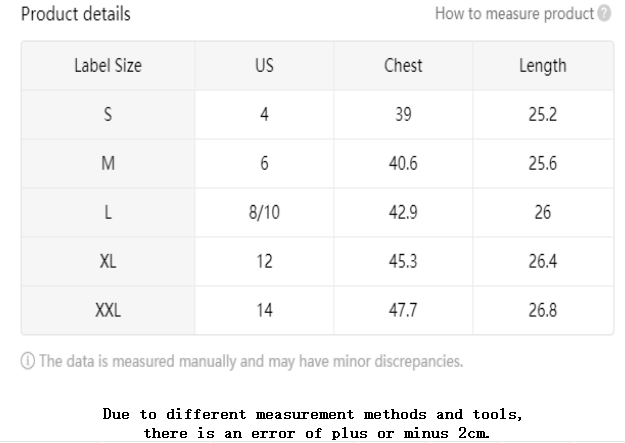Click the Chest column header

[403, 66]
